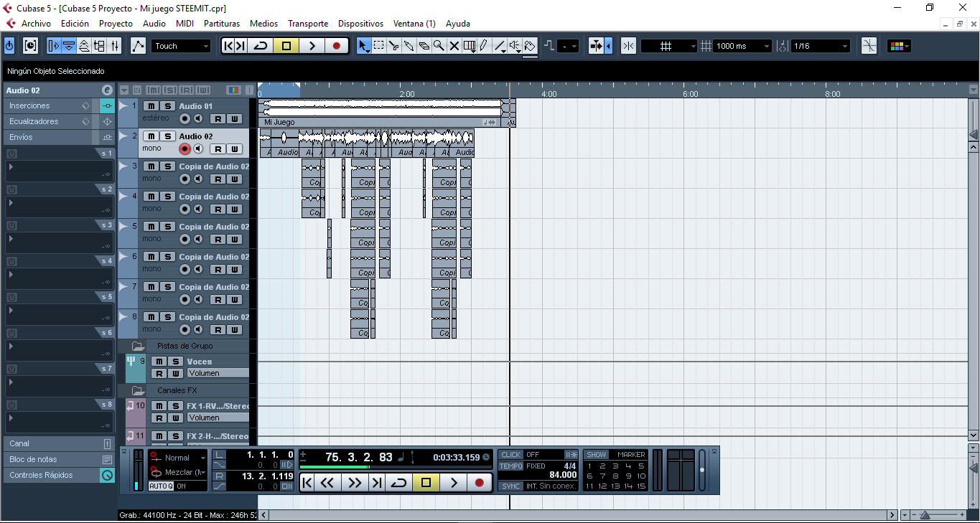Click the time display clock icon in transport

tap(487, 457)
